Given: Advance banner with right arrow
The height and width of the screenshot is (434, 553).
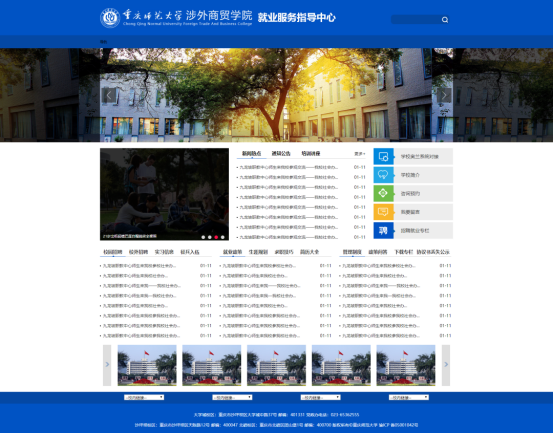Looking at the screenshot, I should [444, 95].
